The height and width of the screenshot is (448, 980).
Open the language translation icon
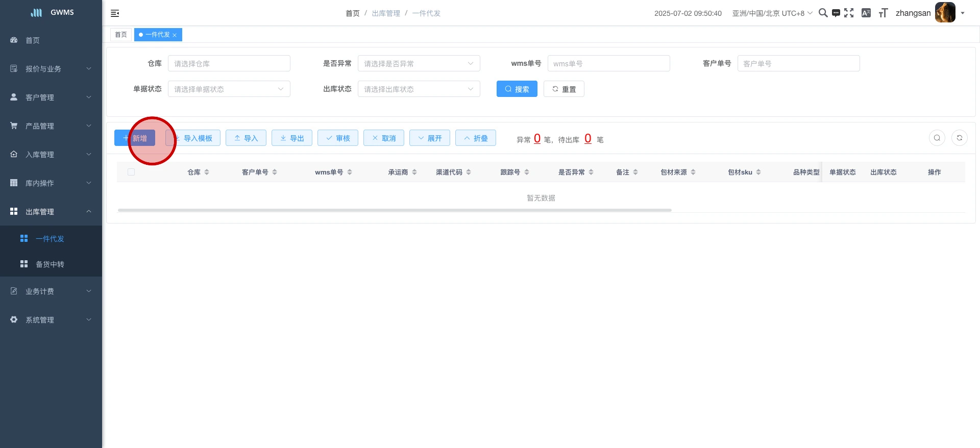pyautogui.click(x=866, y=13)
